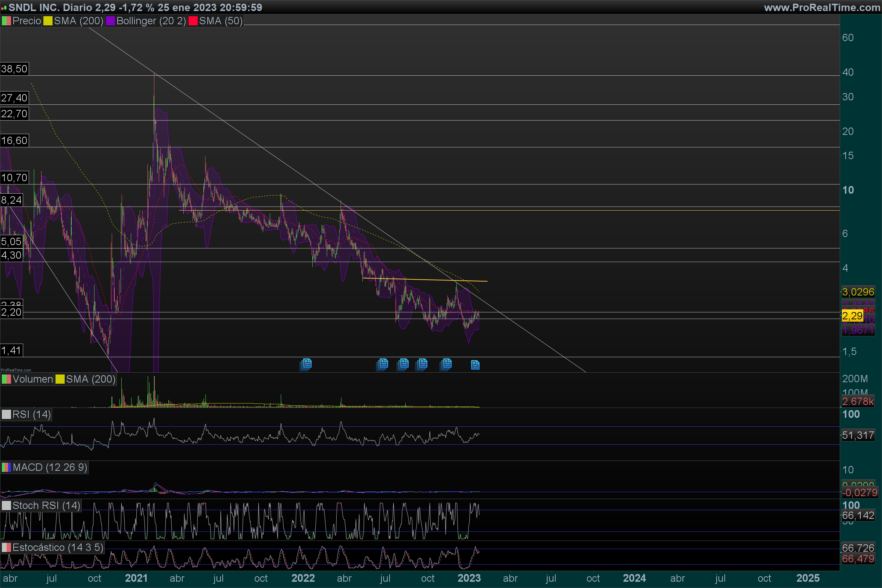This screenshot has height=588, width=882.
Task: Toggle the Bollinger (20 2) indicator label
Action: click(x=151, y=21)
